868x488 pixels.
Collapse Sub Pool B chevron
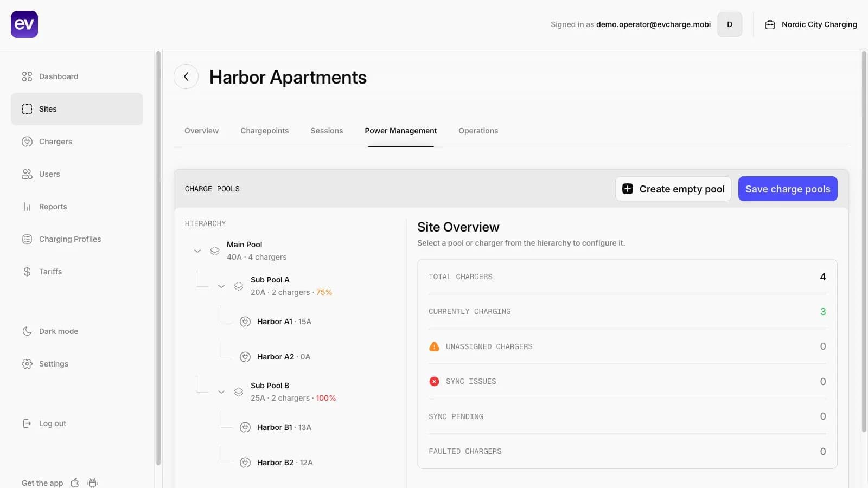[x=221, y=391]
